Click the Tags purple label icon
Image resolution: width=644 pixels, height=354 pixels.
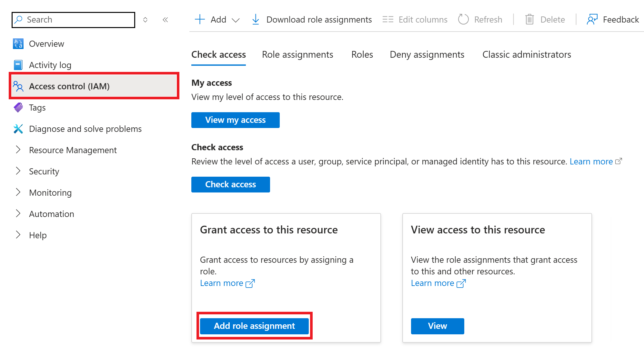point(18,107)
